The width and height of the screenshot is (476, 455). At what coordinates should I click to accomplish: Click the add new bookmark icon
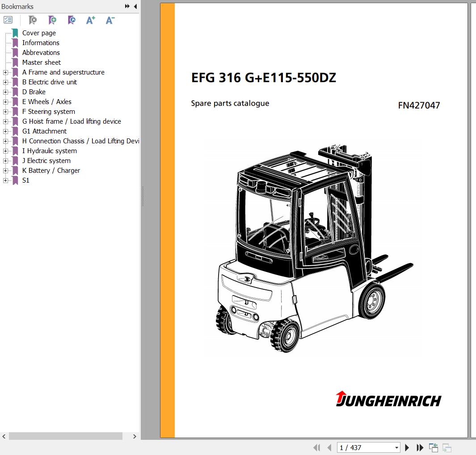[x=52, y=20]
